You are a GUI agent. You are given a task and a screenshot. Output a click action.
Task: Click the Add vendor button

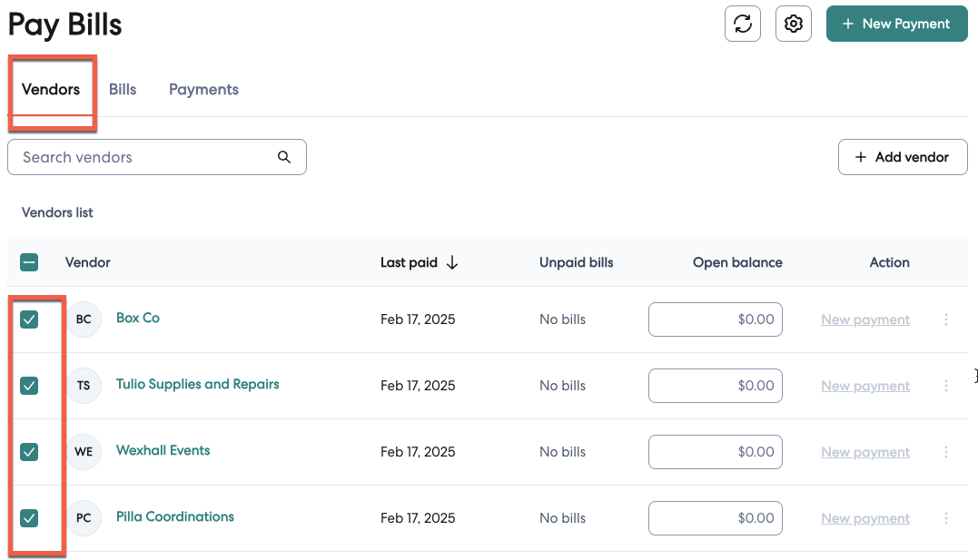(x=902, y=157)
